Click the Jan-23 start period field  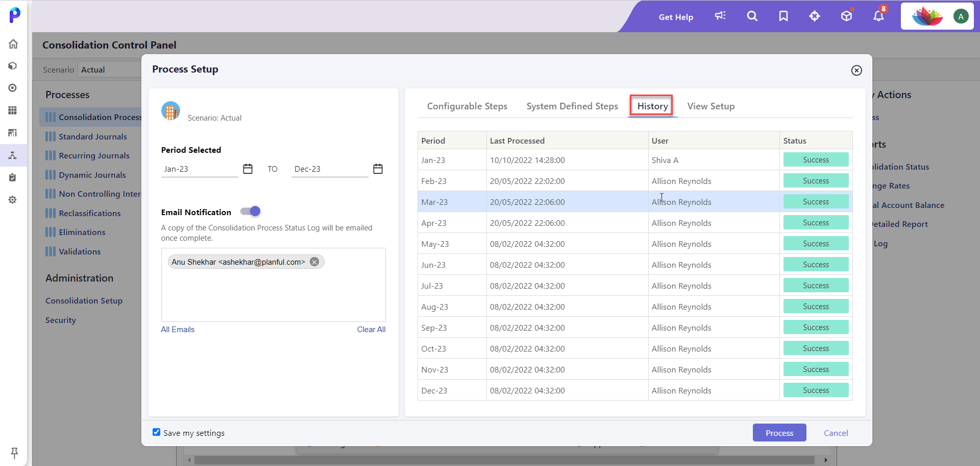[200, 169]
